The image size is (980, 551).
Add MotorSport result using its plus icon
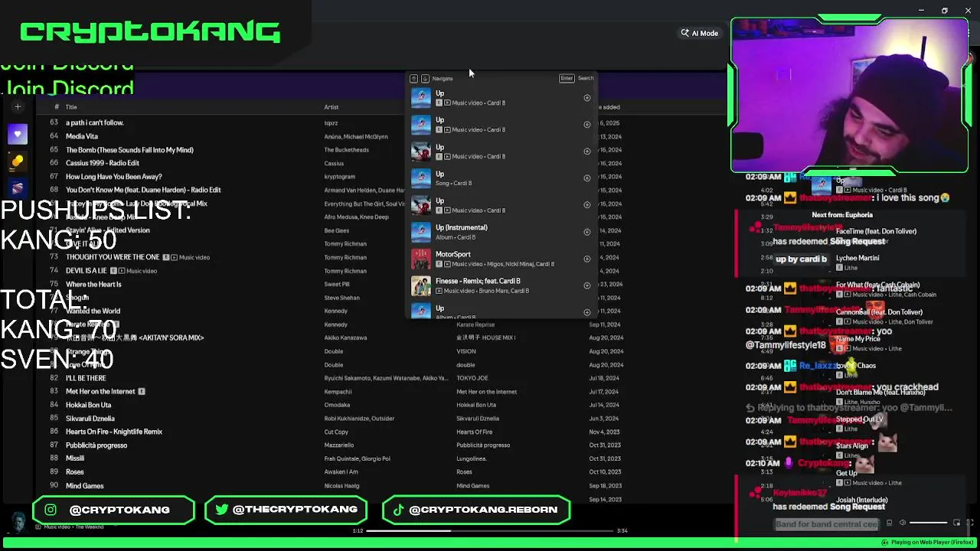[x=587, y=259]
